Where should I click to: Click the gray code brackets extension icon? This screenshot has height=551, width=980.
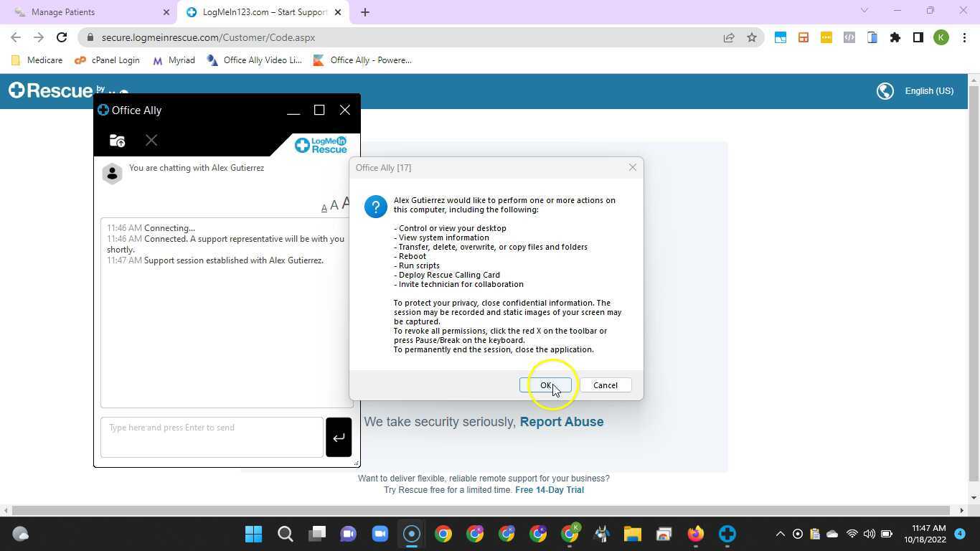[849, 37]
